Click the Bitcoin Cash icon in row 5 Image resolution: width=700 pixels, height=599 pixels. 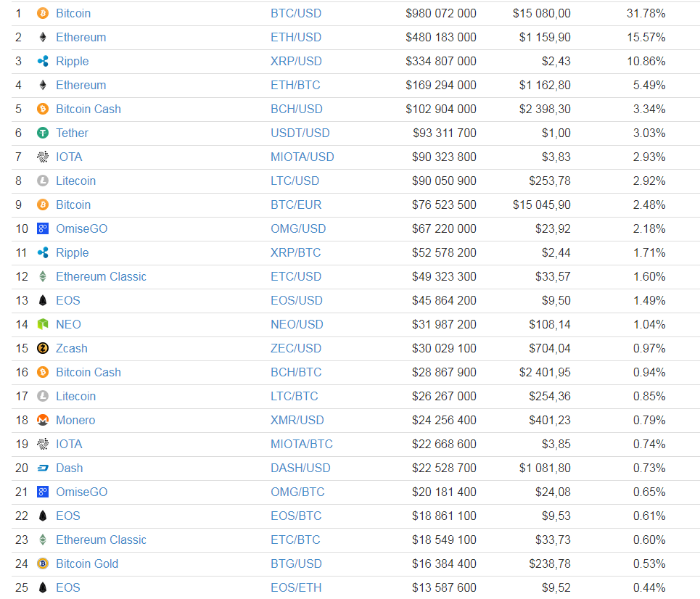(x=43, y=109)
